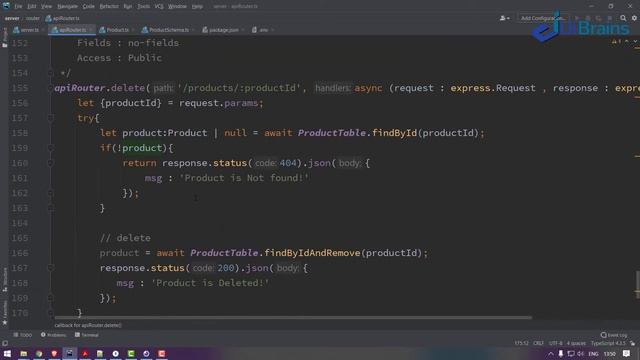Click the horizontal editor scrollbar
Screen dimensions: 640x360
click(293, 318)
